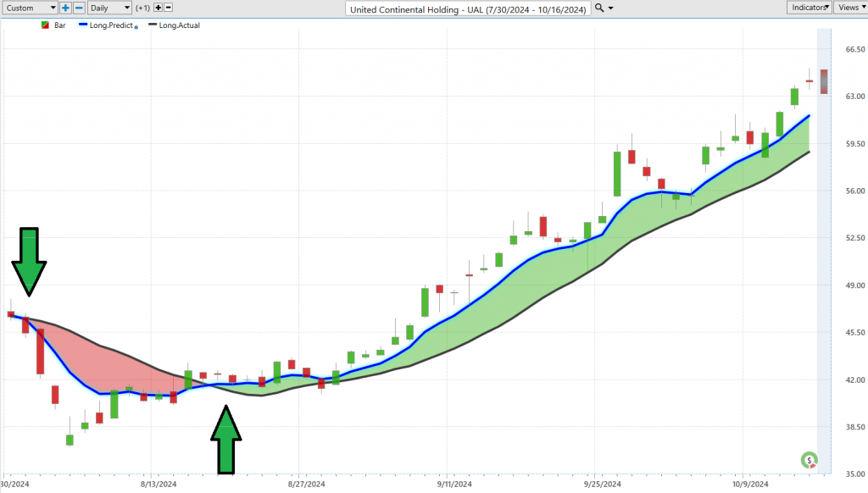Toggle the Bar legend item
This screenshot has height=493, width=868.
53,25
